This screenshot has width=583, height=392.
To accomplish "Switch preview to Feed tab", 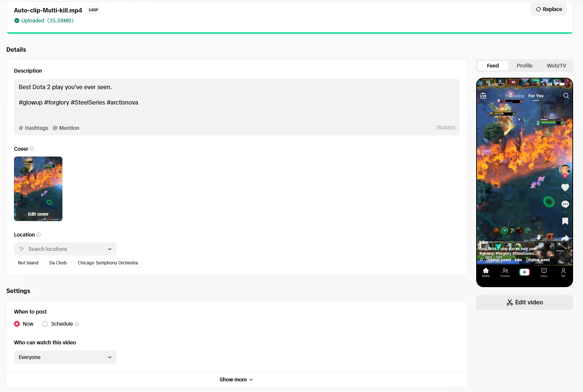I will click(x=493, y=66).
